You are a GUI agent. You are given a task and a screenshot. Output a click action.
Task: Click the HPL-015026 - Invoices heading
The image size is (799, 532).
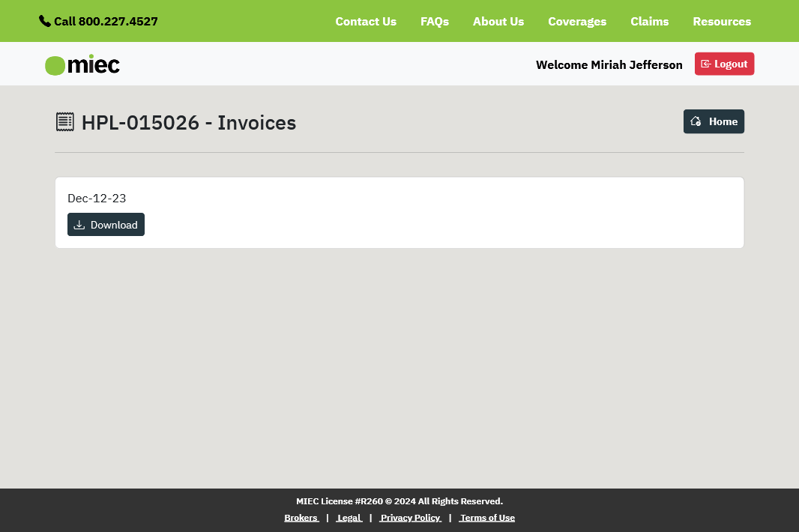click(188, 123)
